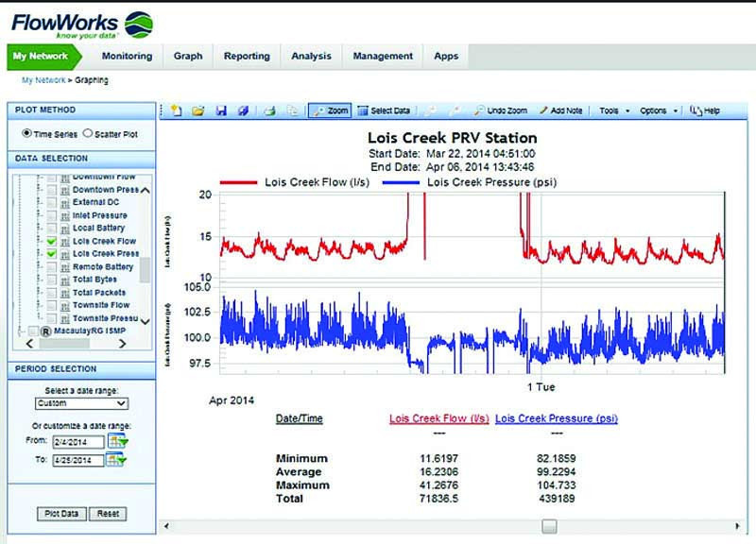Click the Reset button

point(108,514)
